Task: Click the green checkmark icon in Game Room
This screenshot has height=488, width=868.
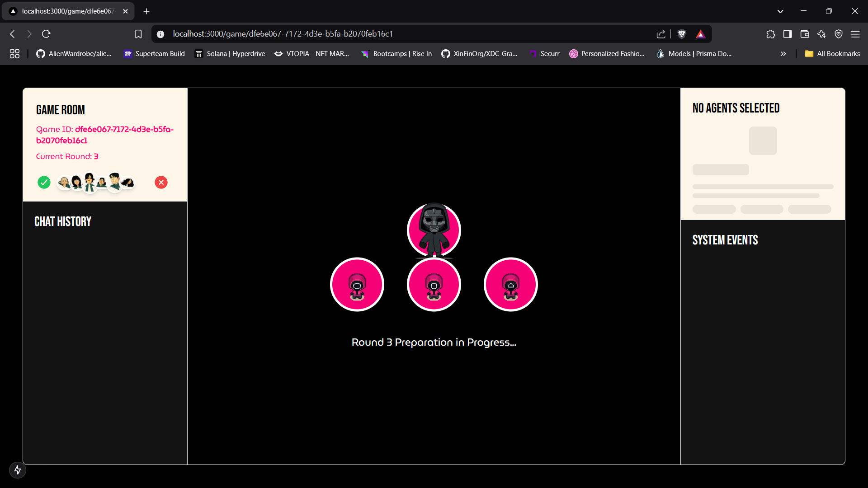Action: [44, 182]
